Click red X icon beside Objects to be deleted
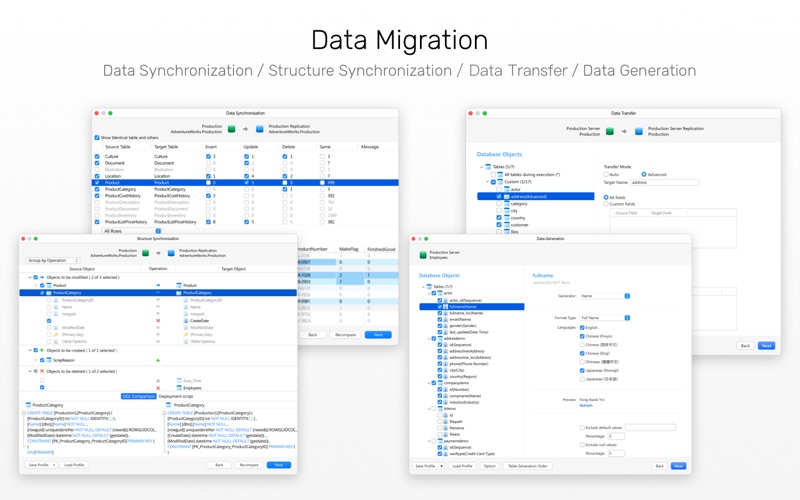Screen dimensions: 800x500 (x=42, y=371)
